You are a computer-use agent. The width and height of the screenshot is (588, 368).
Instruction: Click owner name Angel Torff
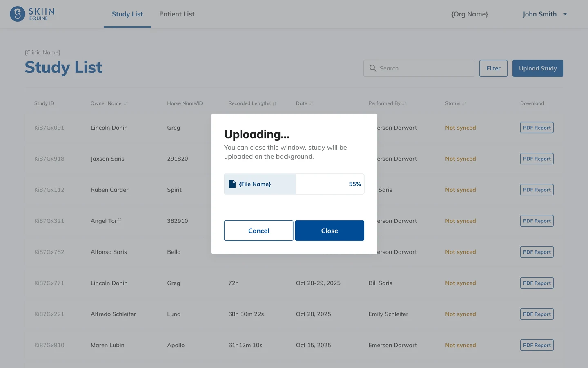click(x=106, y=221)
